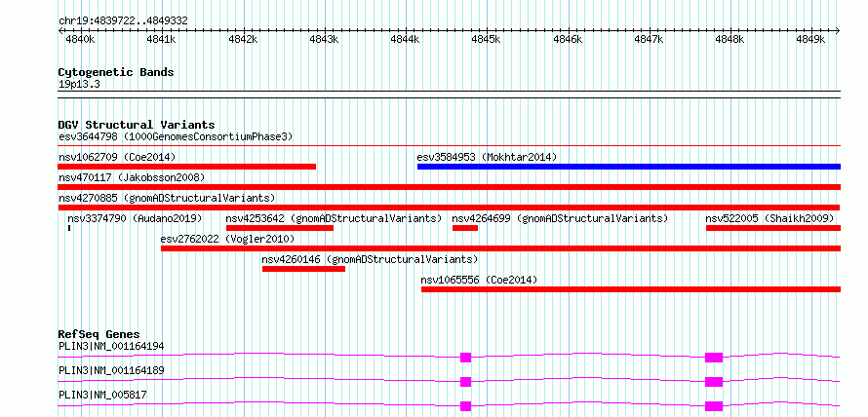
Task: Click the large exon of PLIN3|NM_001164194
Action: click(714, 358)
